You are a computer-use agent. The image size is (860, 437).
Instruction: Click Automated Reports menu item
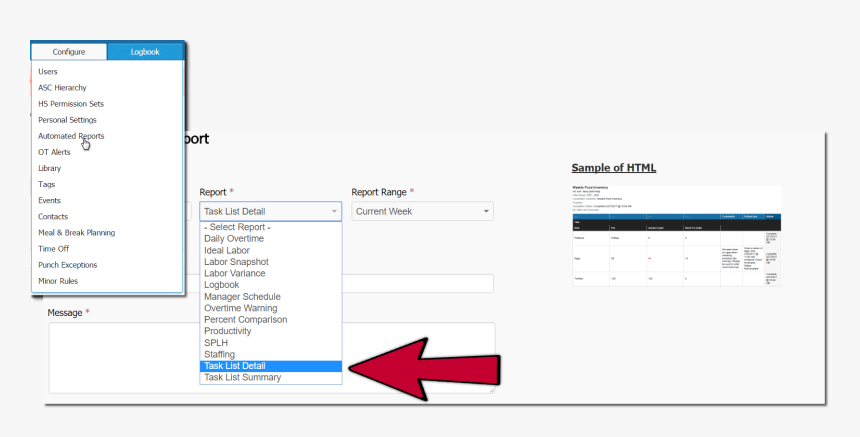click(71, 136)
